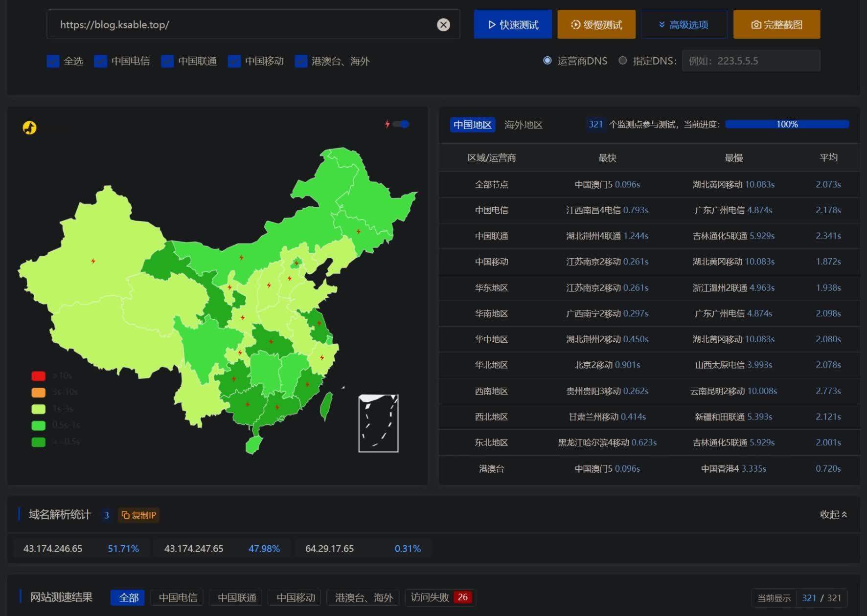Click the lightning marker on Xinjiang region
Screen dimensions: 867x616
pyautogui.click(x=93, y=261)
